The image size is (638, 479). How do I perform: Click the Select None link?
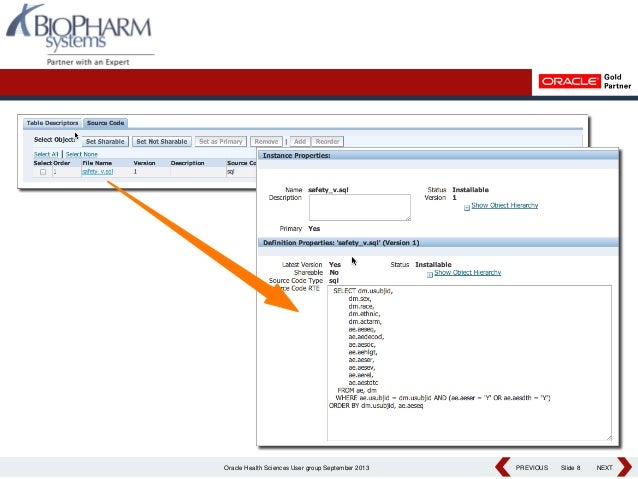coord(81,154)
